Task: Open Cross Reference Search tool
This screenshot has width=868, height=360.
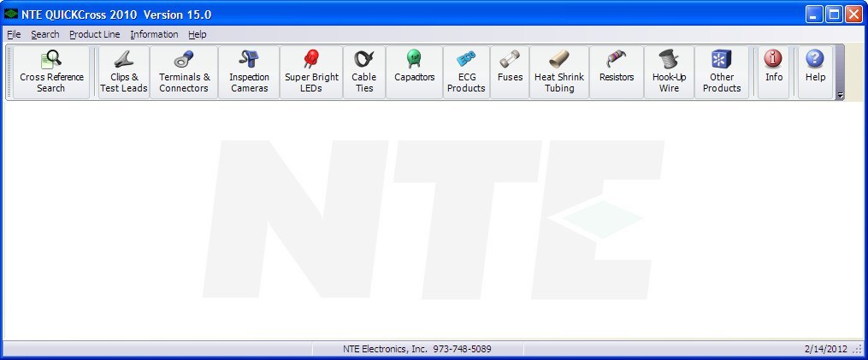Action: pyautogui.click(x=51, y=72)
